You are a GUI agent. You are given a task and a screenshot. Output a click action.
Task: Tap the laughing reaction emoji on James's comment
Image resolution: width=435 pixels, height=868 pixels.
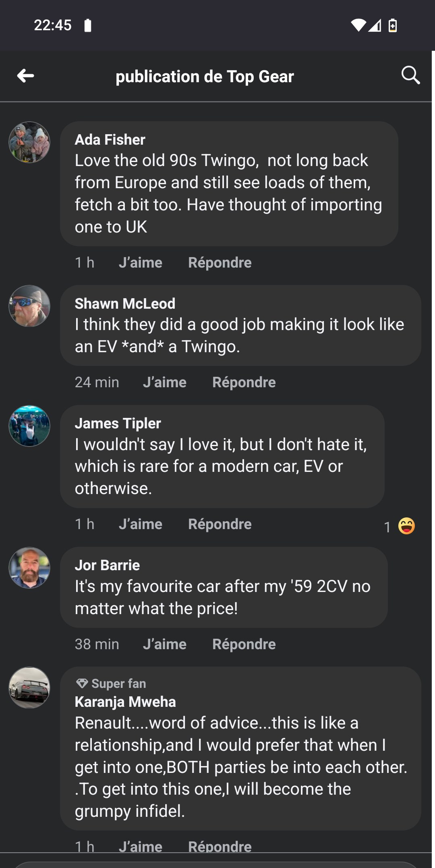pyautogui.click(x=406, y=526)
